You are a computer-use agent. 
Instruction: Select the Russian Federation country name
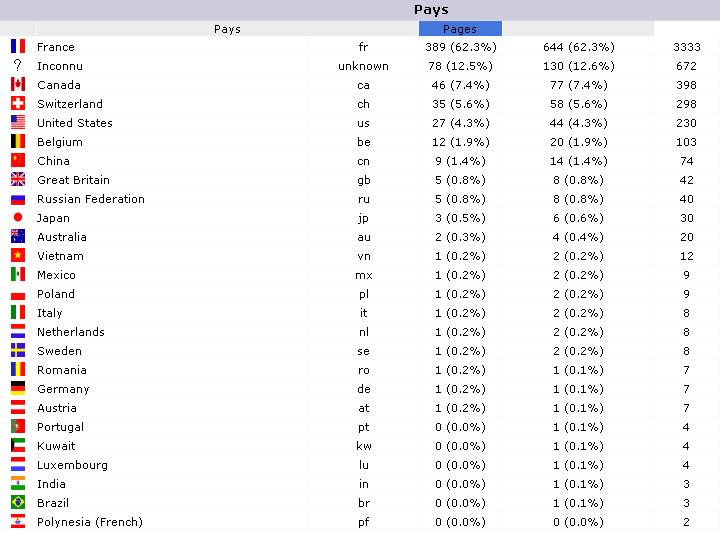91,199
